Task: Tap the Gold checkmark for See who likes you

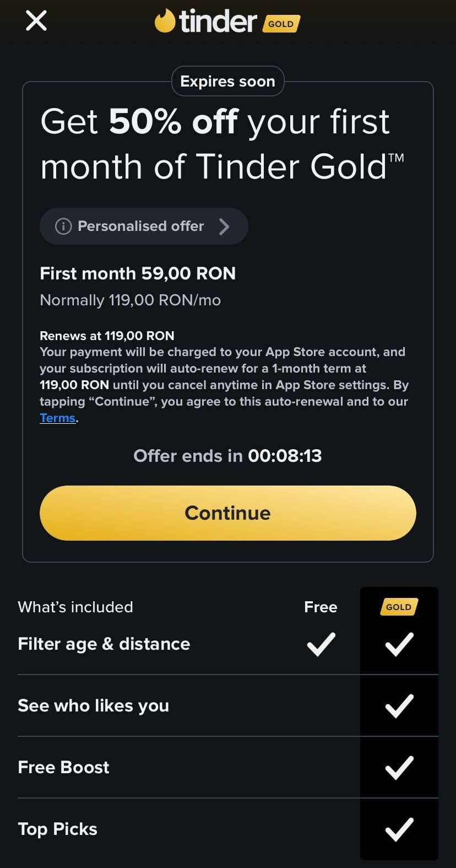Action: point(399,706)
